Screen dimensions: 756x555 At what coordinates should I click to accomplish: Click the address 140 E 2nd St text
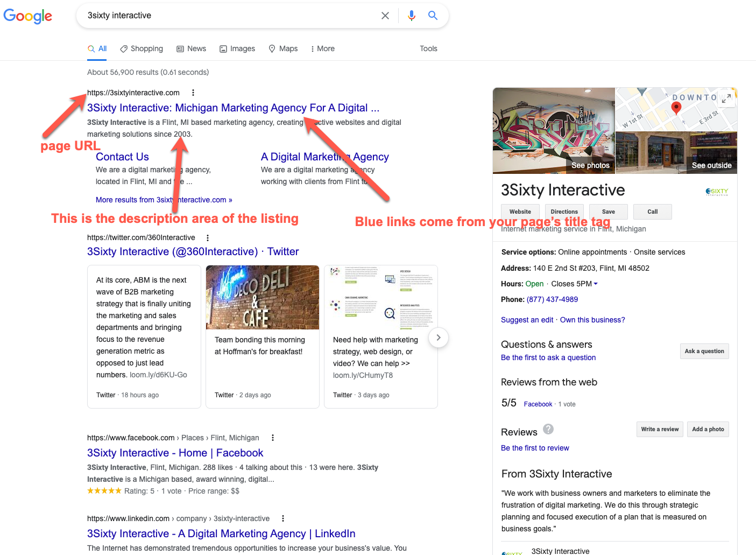(591, 268)
